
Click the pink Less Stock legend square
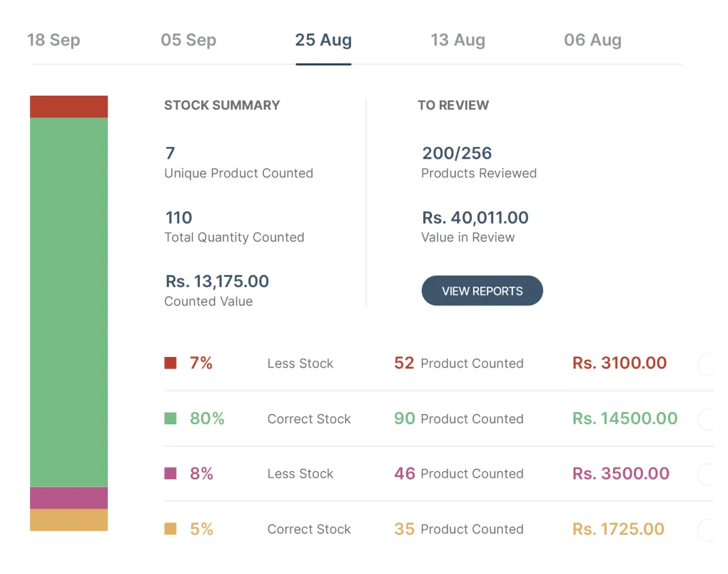171,473
